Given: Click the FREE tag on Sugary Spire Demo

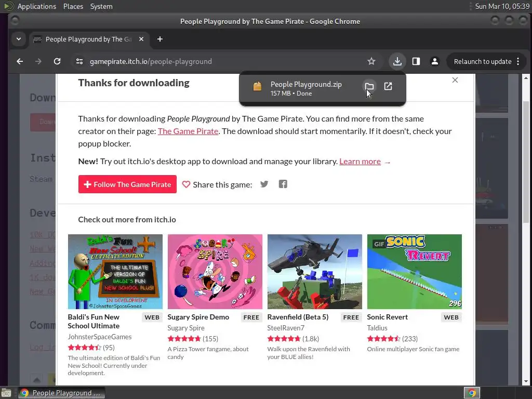Looking at the screenshot, I should 251,317.
